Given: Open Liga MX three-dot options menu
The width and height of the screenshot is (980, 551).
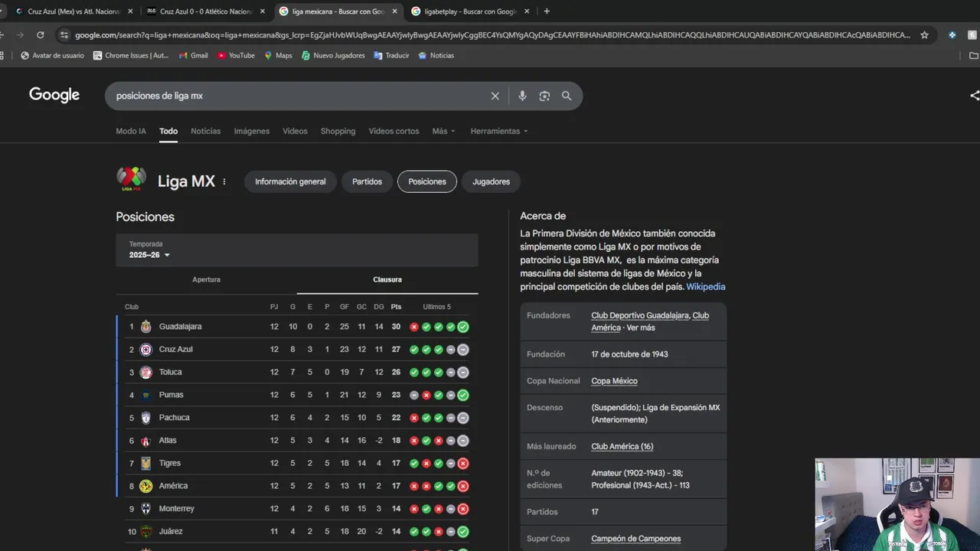Looking at the screenshot, I should pyautogui.click(x=224, y=182).
